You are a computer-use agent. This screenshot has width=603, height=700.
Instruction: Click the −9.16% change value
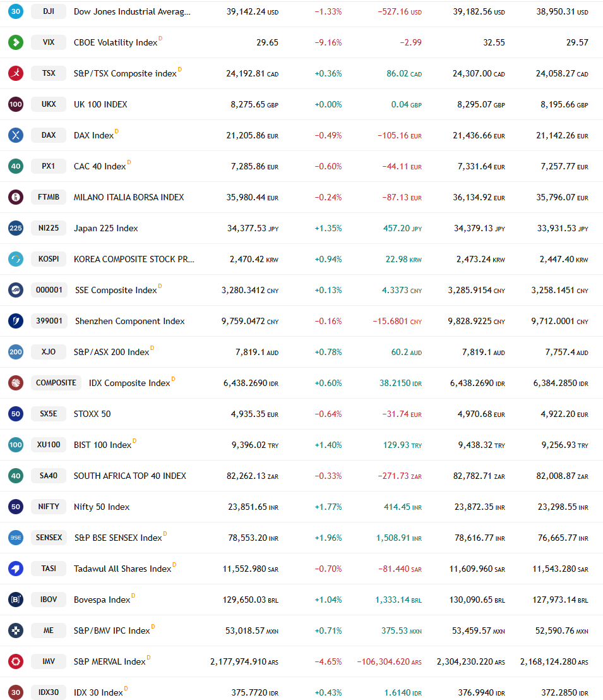[x=328, y=42]
